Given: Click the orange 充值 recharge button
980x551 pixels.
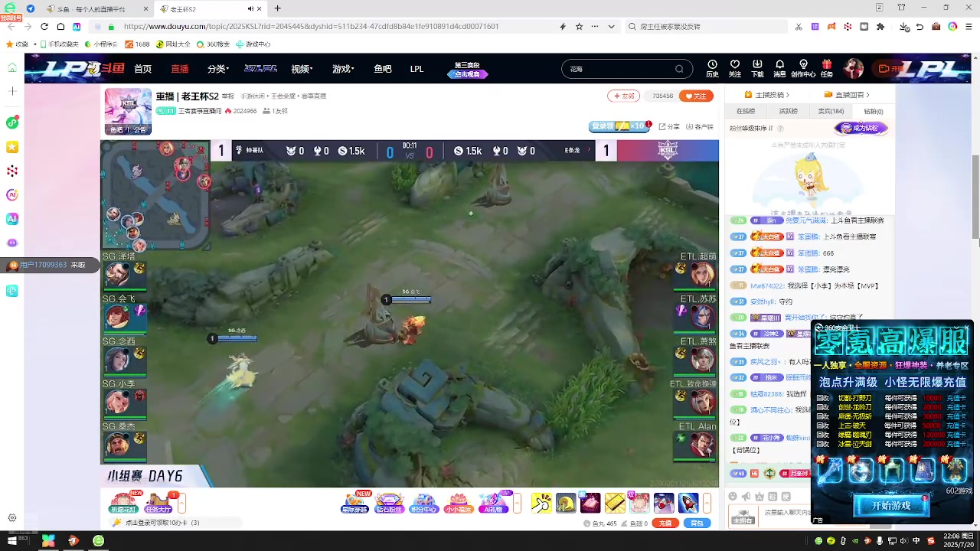Looking at the screenshot, I should 665,523.
